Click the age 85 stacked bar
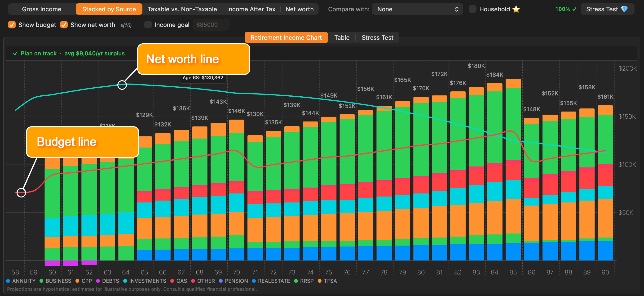Image resolution: width=644 pixels, height=296 pixels. click(513, 170)
